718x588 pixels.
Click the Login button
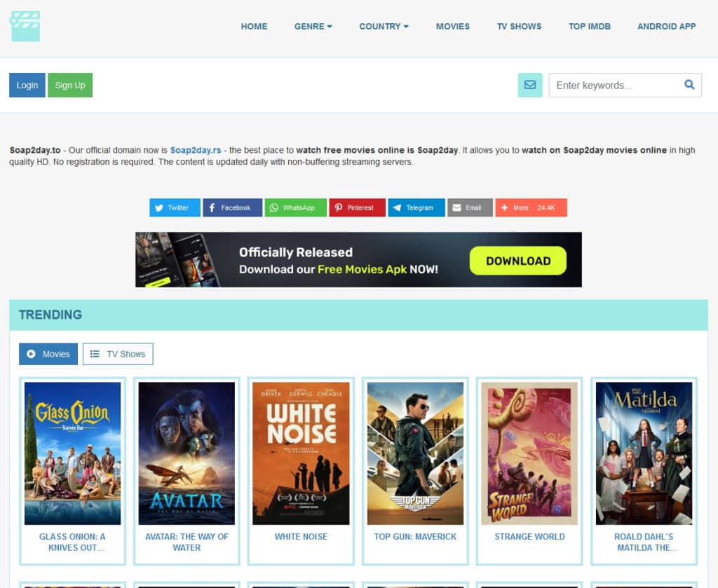coord(27,85)
